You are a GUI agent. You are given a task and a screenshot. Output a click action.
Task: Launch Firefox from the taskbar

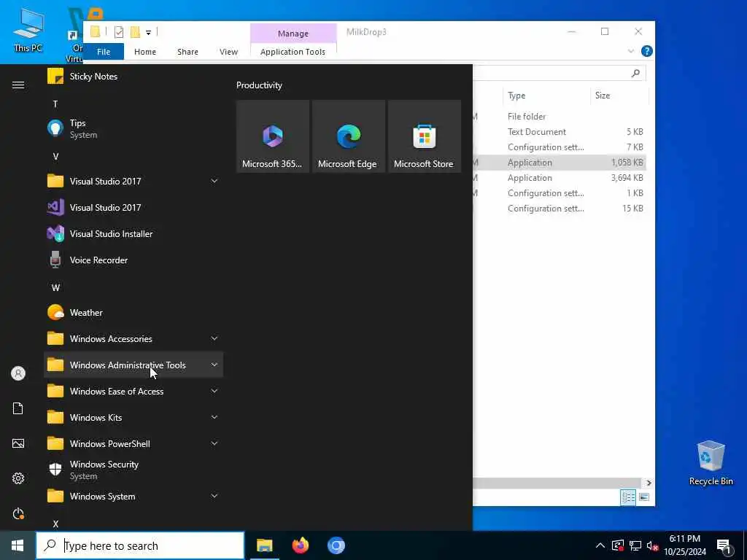click(x=300, y=545)
